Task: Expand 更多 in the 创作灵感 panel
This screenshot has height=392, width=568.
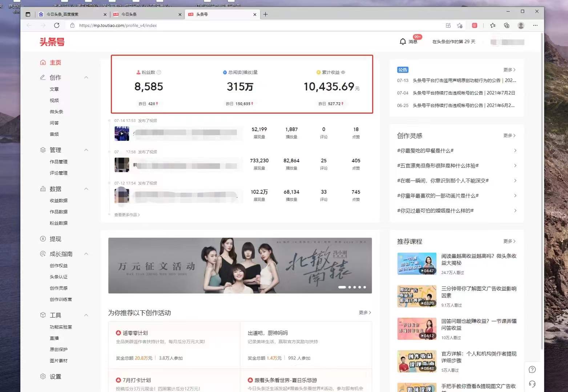Action: point(509,135)
